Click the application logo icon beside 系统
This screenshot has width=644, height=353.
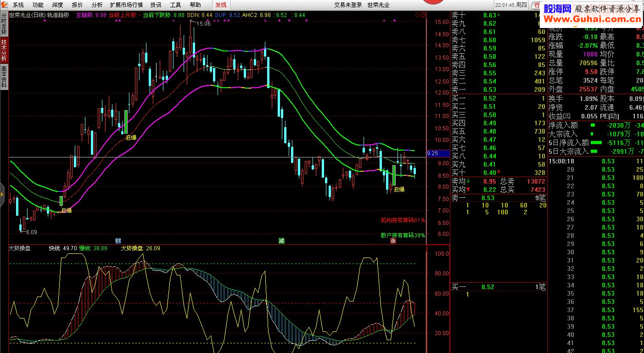5,5
